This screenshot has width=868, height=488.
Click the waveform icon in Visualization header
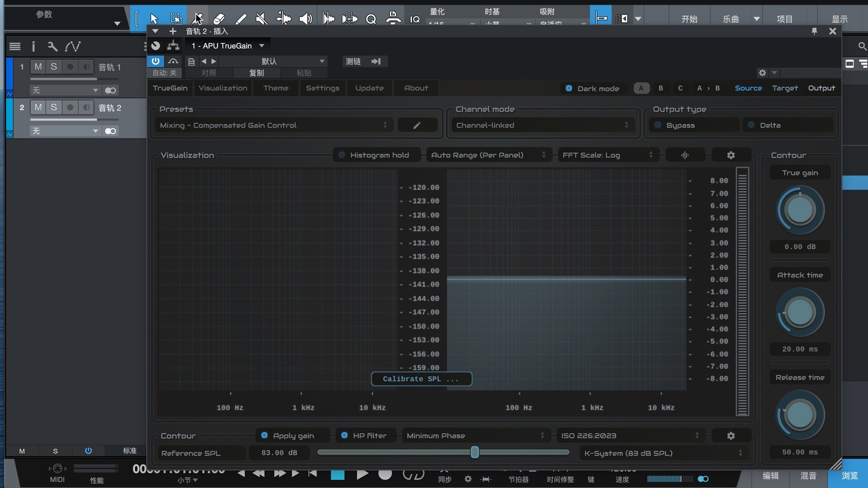click(685, 155)
